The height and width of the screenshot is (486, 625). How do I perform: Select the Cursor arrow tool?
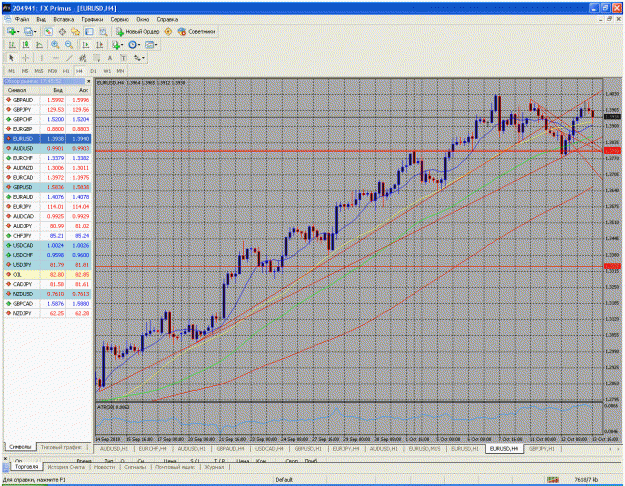11,58
